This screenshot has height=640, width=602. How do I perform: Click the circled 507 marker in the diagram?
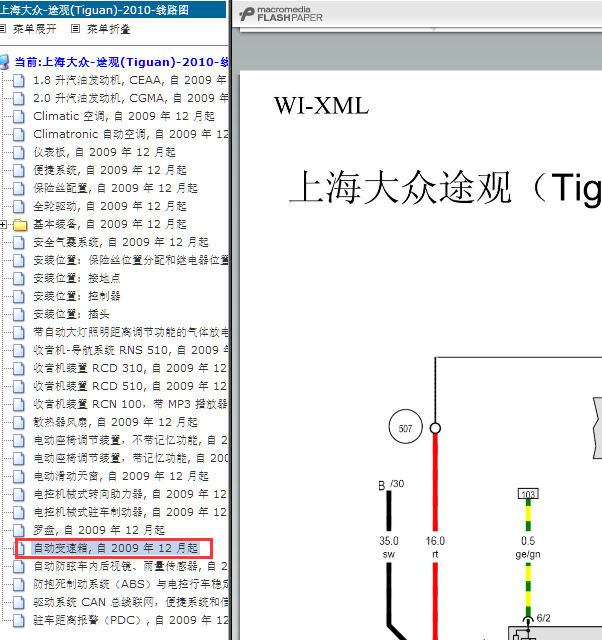tap(405, 427)
